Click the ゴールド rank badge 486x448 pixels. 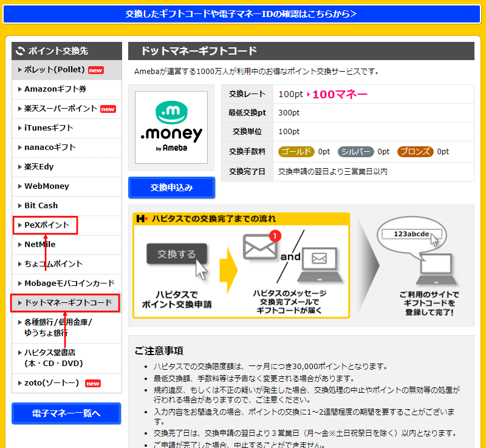[x=296, y=152]
